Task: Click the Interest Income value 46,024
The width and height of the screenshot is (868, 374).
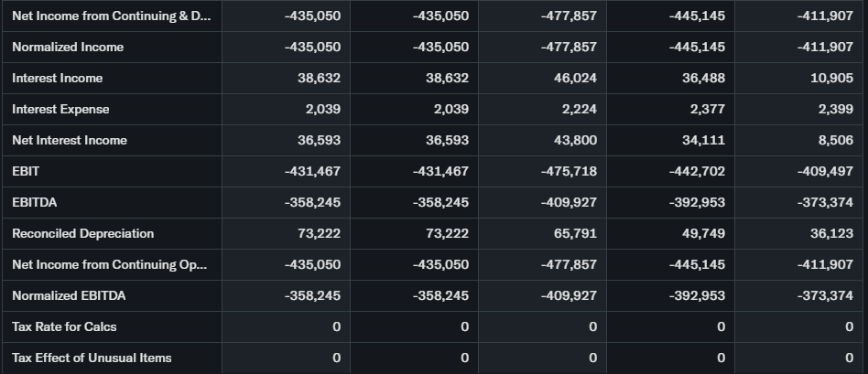Action: click(575, 79)
